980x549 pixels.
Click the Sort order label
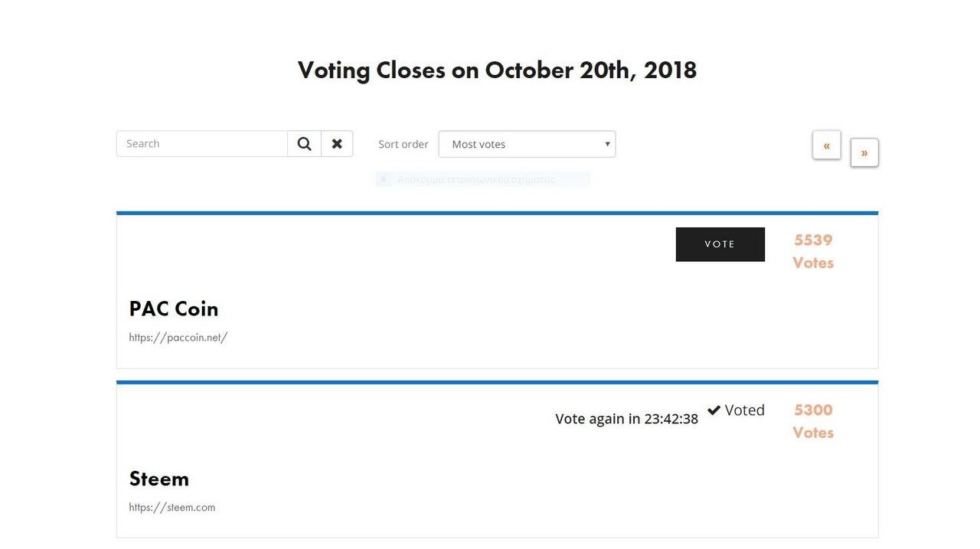(403, 144)
